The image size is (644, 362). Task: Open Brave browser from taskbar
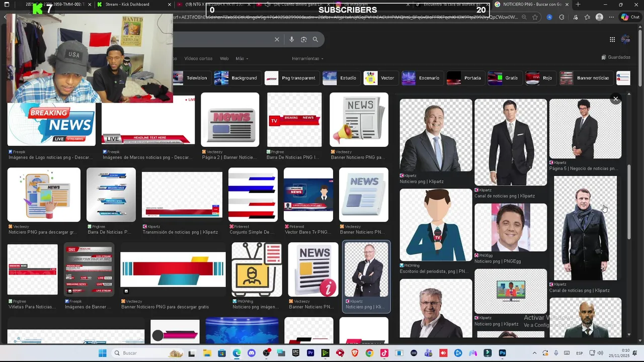pos(355,353)
